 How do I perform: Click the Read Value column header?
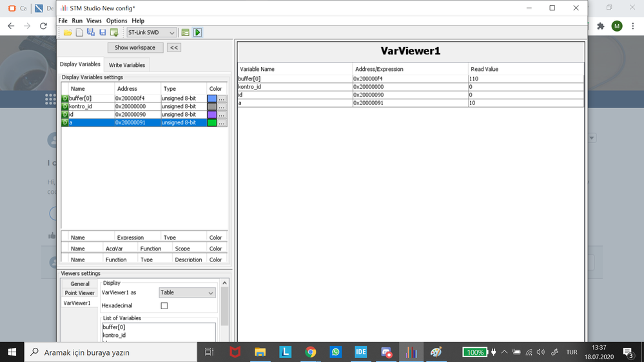(x=526, y=69)
